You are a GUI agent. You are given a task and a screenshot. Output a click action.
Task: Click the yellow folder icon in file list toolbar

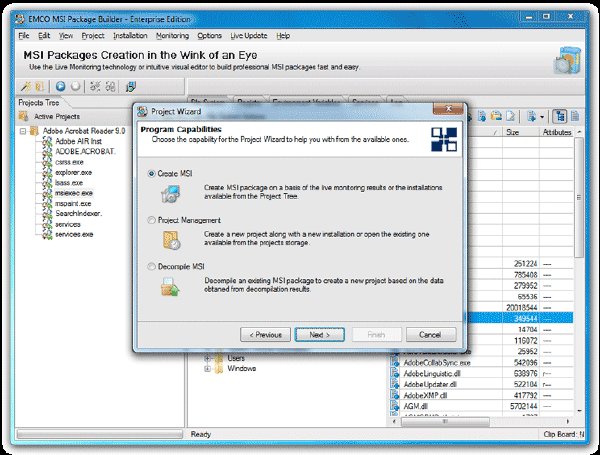tap(496, 116)
